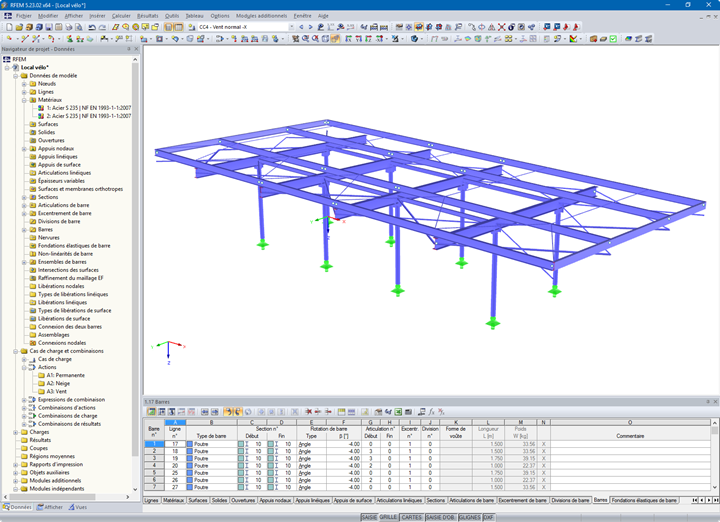Open the Calculer menu

[121, 16]
